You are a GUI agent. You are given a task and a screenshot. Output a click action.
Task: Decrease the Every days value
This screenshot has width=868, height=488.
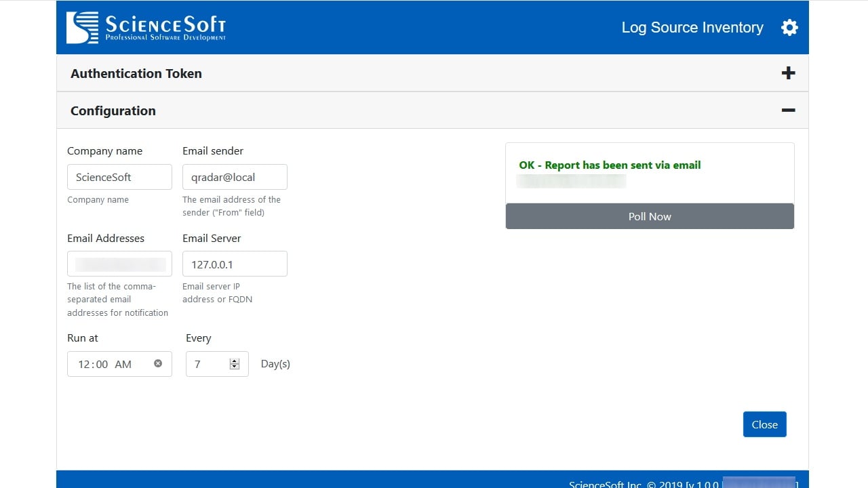click(x=235, y=367)
